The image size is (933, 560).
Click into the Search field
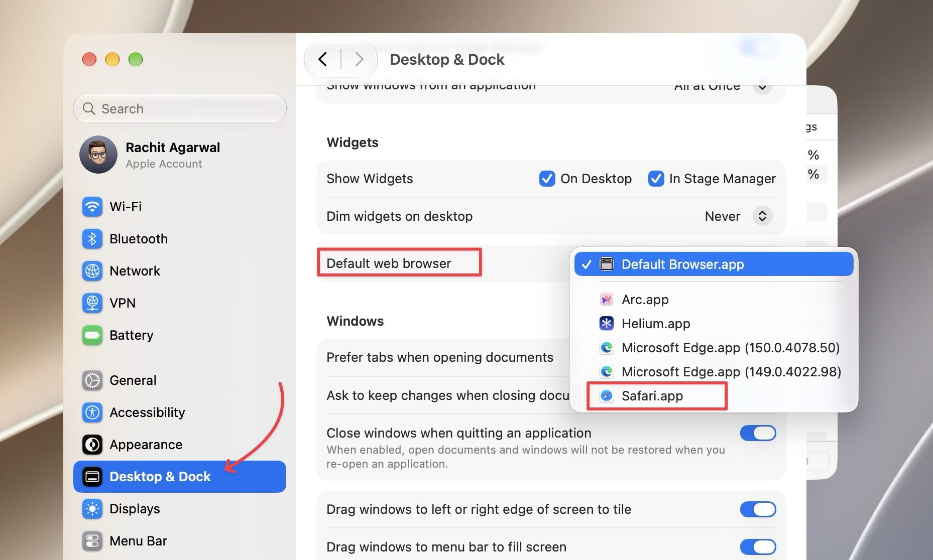[x=180, y=108]
